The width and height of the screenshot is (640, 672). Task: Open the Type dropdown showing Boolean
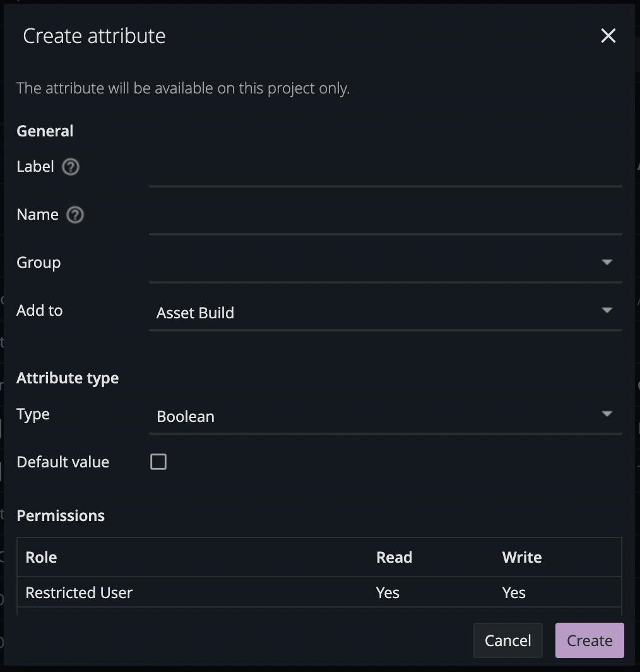tap(385, 417)
